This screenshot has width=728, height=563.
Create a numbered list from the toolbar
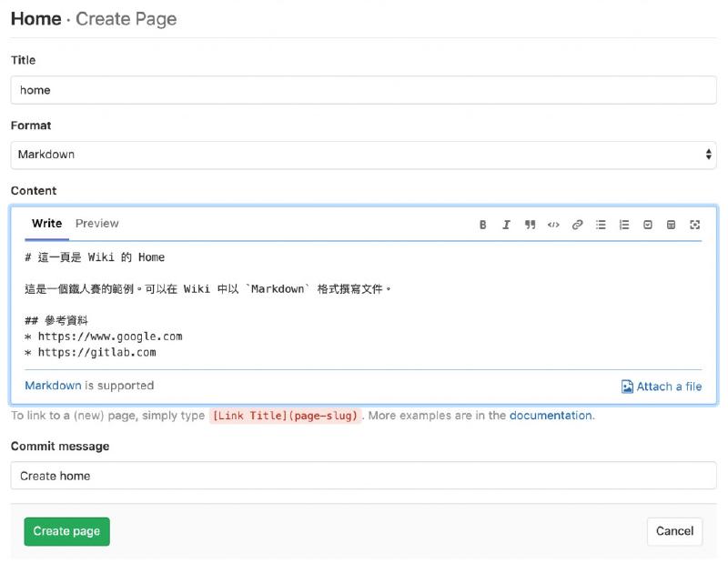click(x=623, y=224)
